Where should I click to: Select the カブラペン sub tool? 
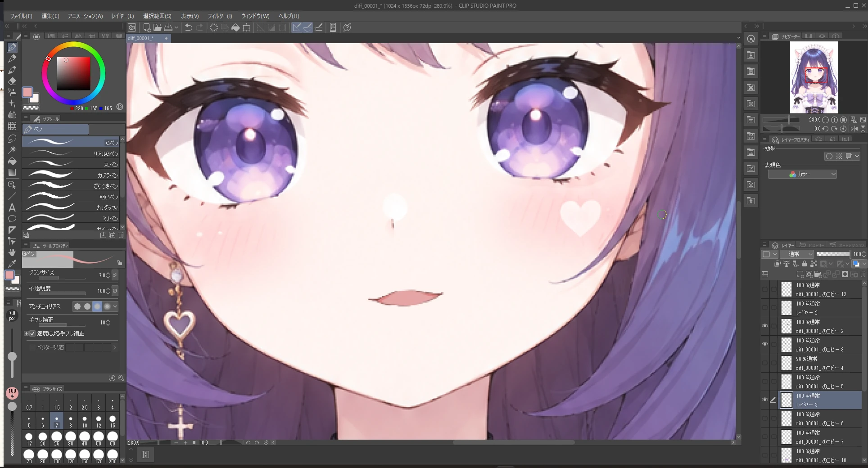[x=71, y=175]
